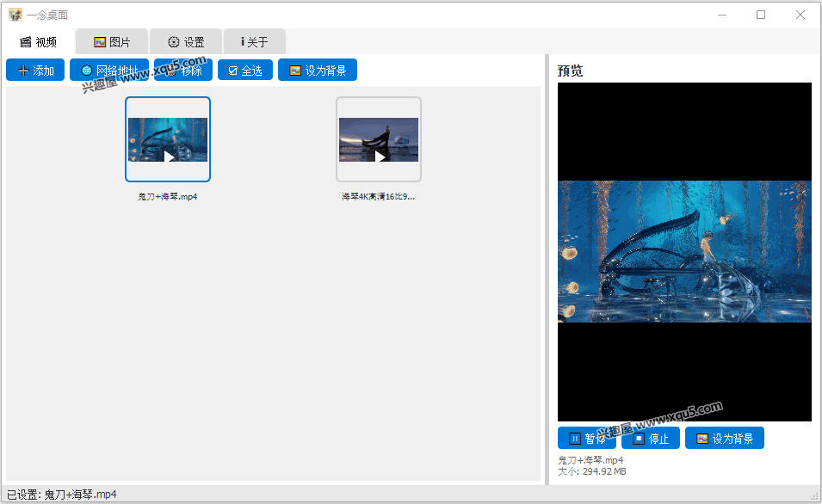This screenshot has height=504, width=822.
Task: Click the toolbar 设为背景 button above the list
Action: [x=317, y=71]
